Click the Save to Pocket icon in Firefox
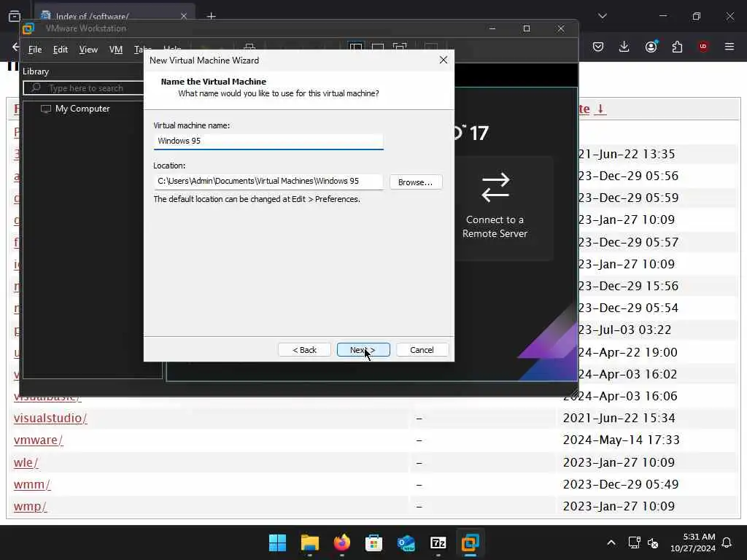This screenshot has width=747, height=560. pos(598,47)
